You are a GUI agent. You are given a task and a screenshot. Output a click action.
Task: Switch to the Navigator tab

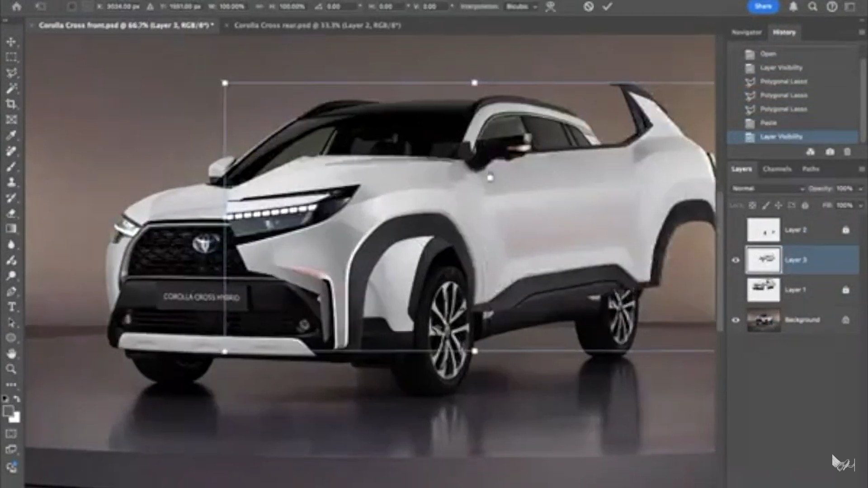(x=746, y=33)
